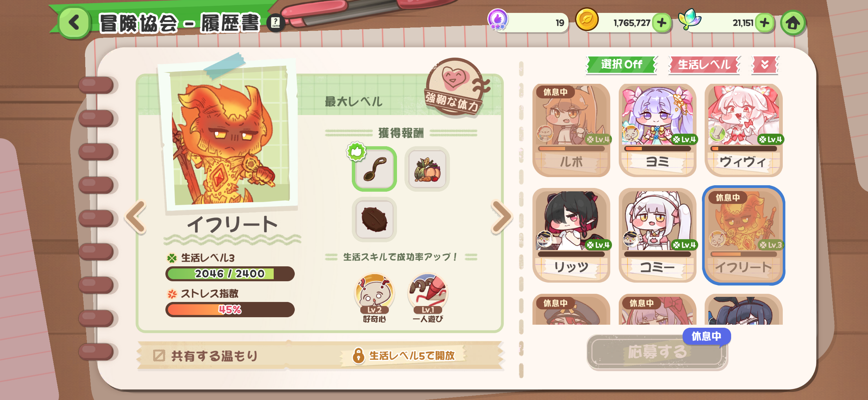
Task: Tap the 生活レベル3 progress bar
Action: (230, 273)
